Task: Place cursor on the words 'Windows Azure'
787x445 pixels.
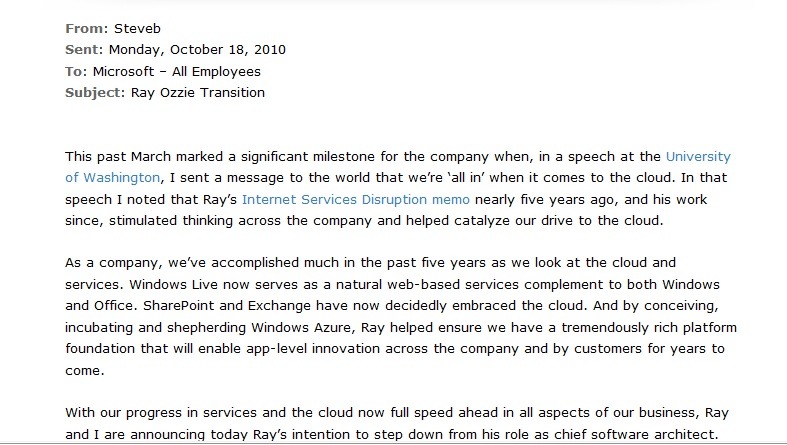Action: [x=301, y=328]
